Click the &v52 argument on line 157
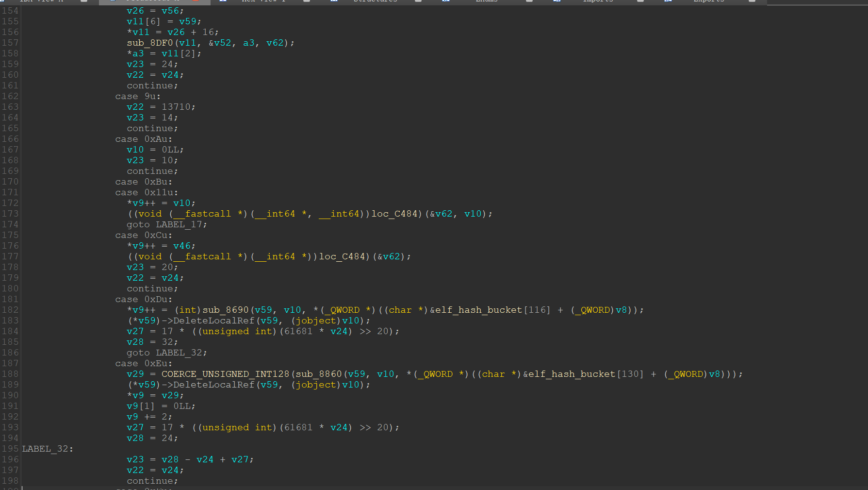868x490 pixels. 220,43
